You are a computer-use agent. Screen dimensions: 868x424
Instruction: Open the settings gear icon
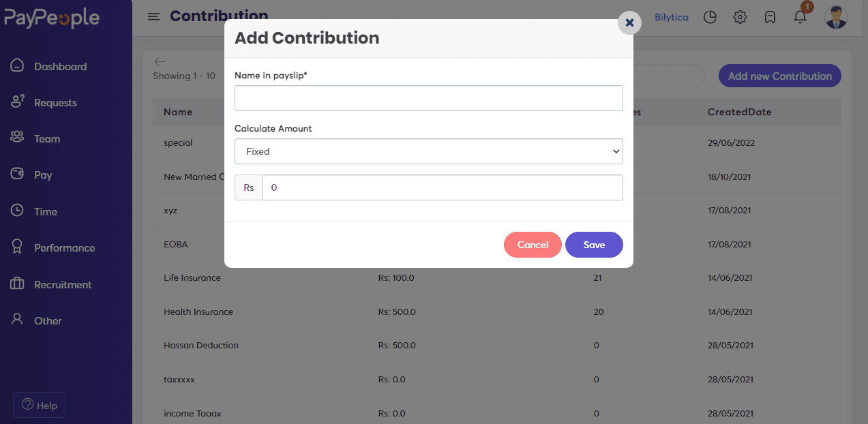tap(740, 17)
